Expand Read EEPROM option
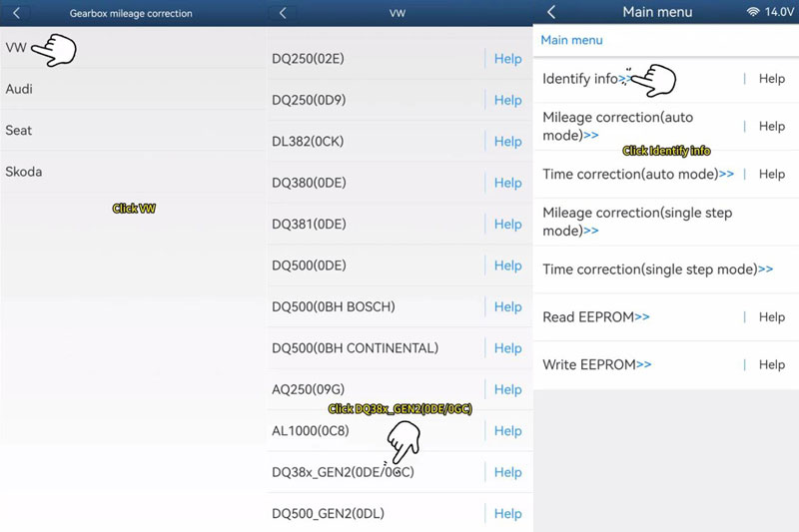Screen dimensions: 799x532 click(x=595, y=317)
